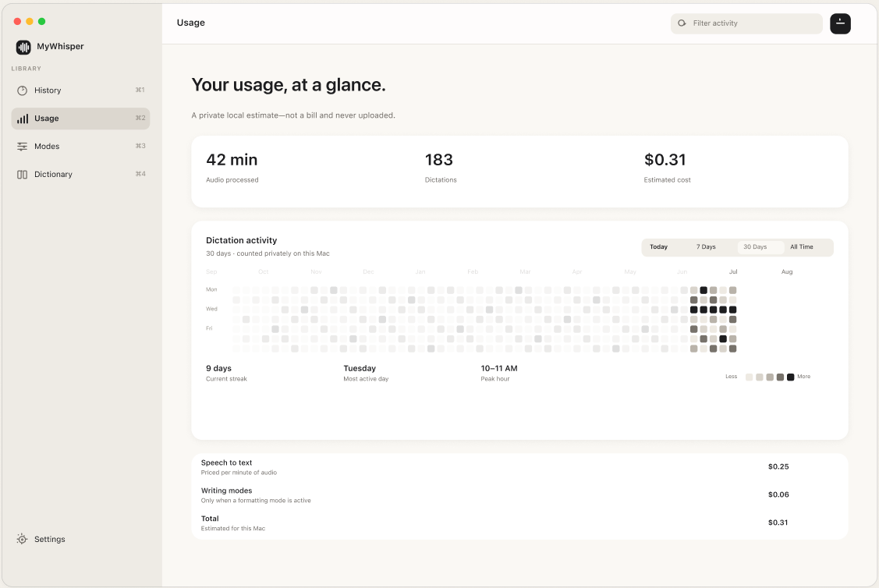The image size is (879, 588).
Task: Click the Estimated cost label
Action: [x=667, y=180]
